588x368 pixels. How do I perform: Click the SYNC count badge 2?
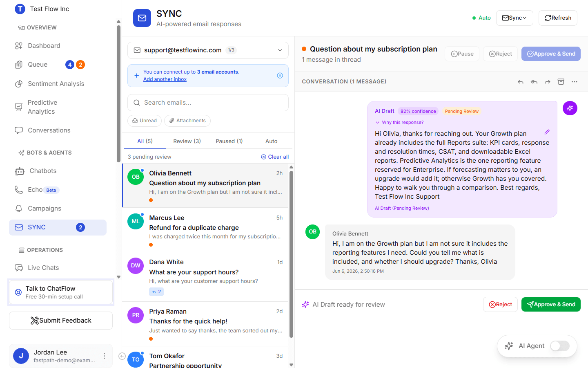click(80, 227)
